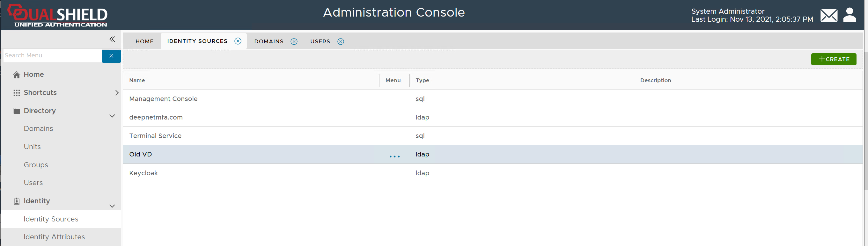The image size is (868, 246).
Task: Sort the table by Name column header
Action: [x=137, y=80]
